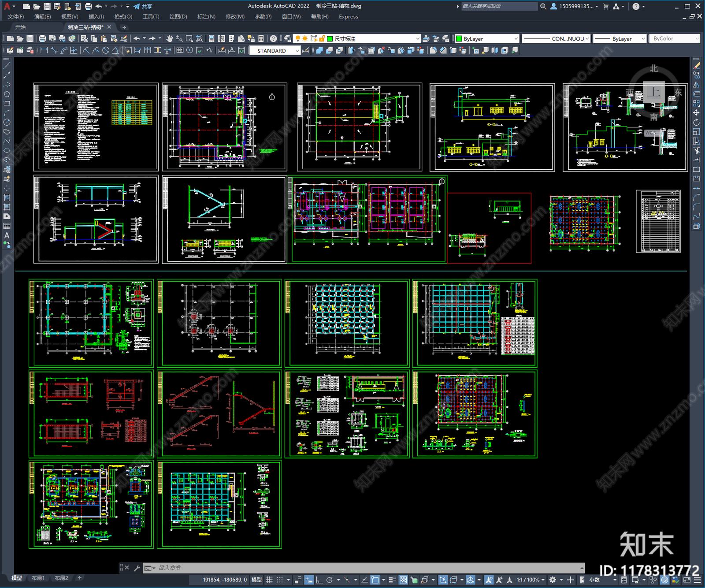This screenshot has height=588, width=705.
Task: Select the Hatch tool in draw toolbar
Action: point(7,197)
